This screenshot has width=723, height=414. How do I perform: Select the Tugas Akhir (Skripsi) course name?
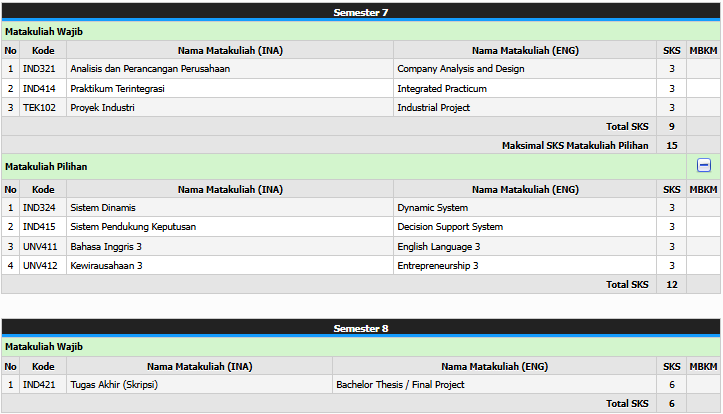pos(114,384)
